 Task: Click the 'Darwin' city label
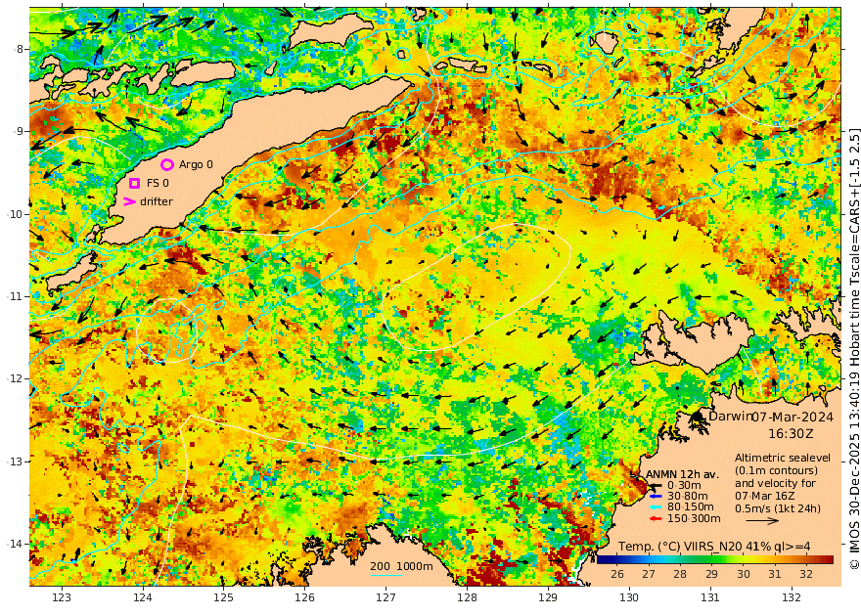click(x=730, y=416)
